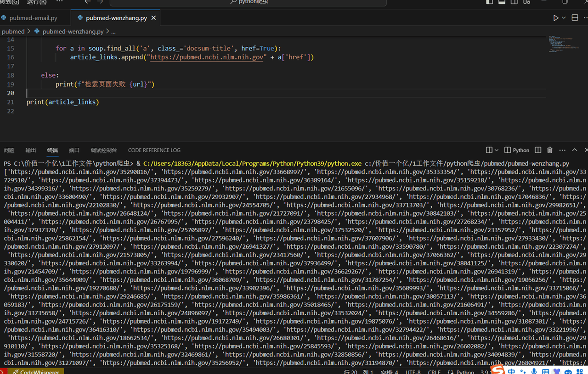
Task: Open the CODE REFERENCE LOG tab
Action: (x=154, y=150)
